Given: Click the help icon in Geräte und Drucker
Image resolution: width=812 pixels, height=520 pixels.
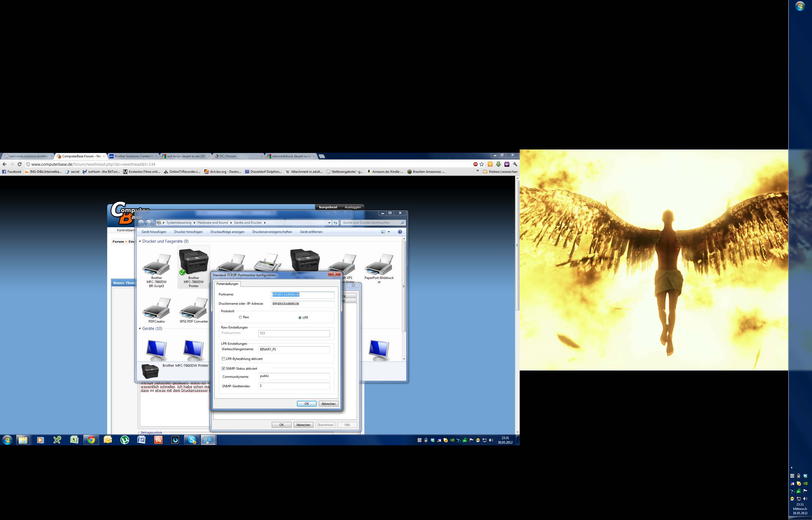Looking at the screenshot, I should pyautogui.click(x=400, y=232).
